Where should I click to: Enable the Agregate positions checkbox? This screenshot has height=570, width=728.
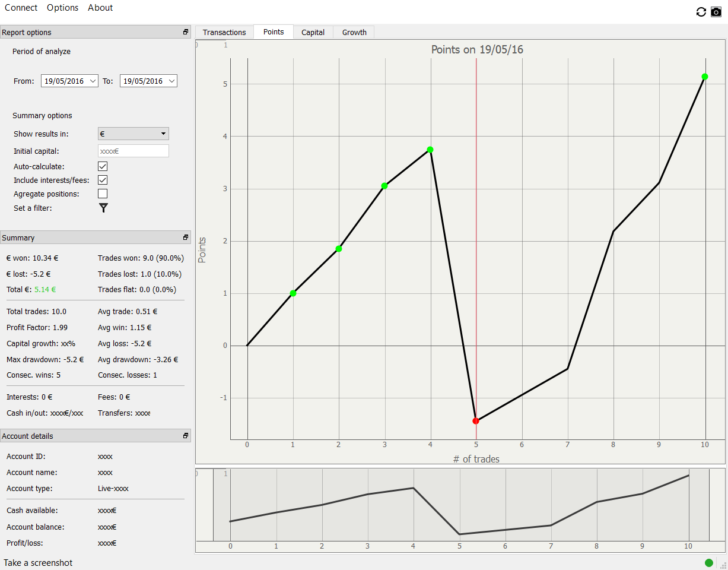103,194
